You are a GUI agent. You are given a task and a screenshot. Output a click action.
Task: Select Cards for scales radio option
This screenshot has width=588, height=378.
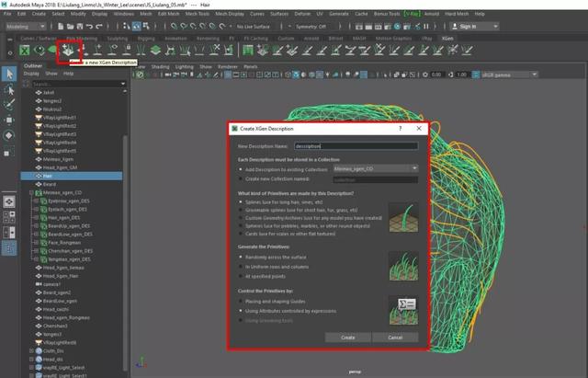pos(241,234)
